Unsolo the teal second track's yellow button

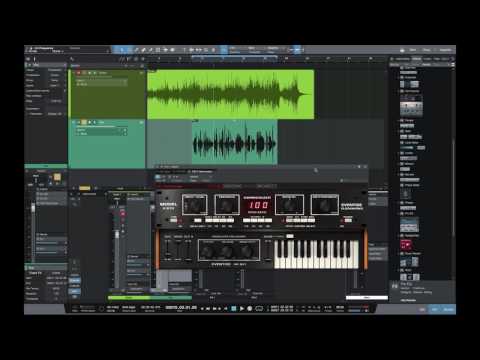tap(84, 122)
